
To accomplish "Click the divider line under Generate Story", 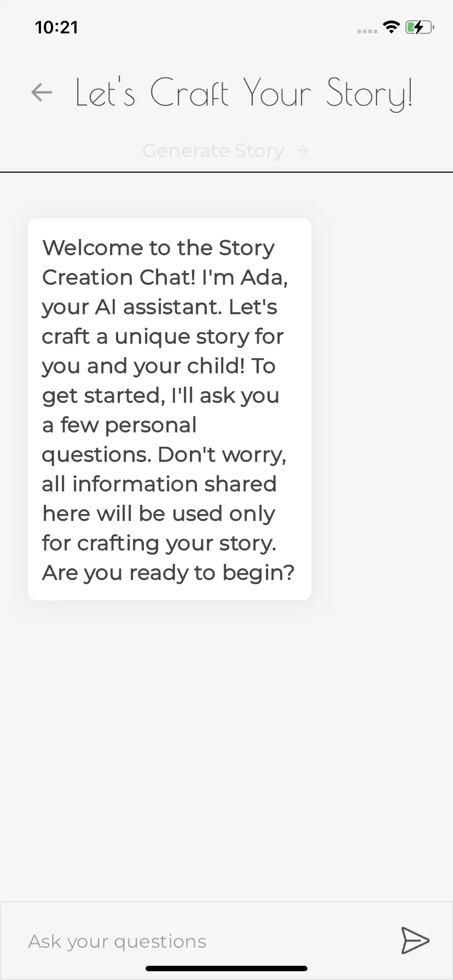I will click(x=226, y=172).
